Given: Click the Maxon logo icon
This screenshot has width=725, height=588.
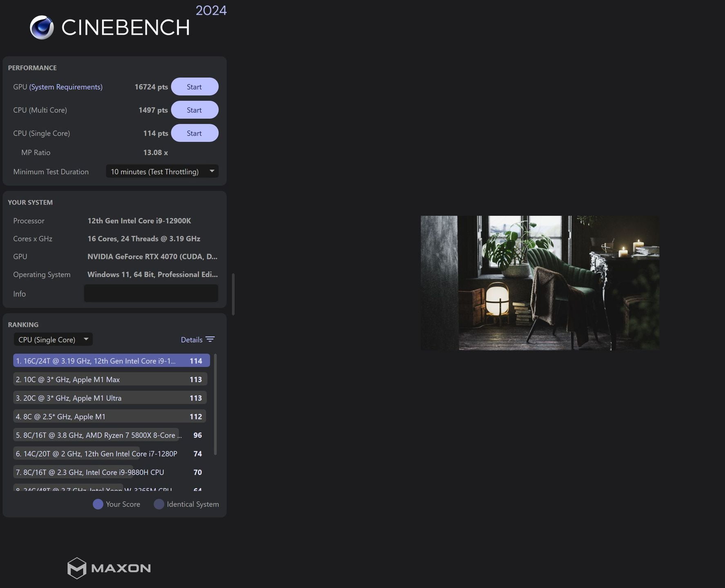Looking at the screenshot, I should 77,568.
